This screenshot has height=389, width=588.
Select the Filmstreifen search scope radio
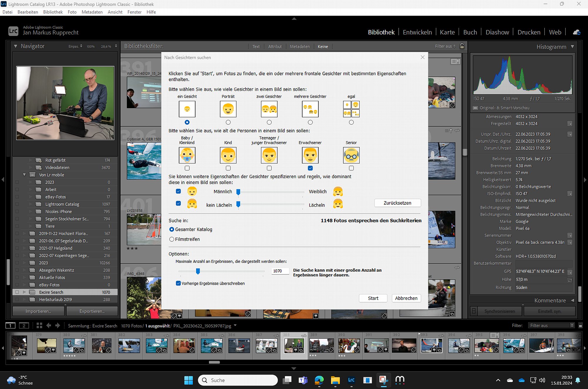pyautogui.click(x=172, y=239)
